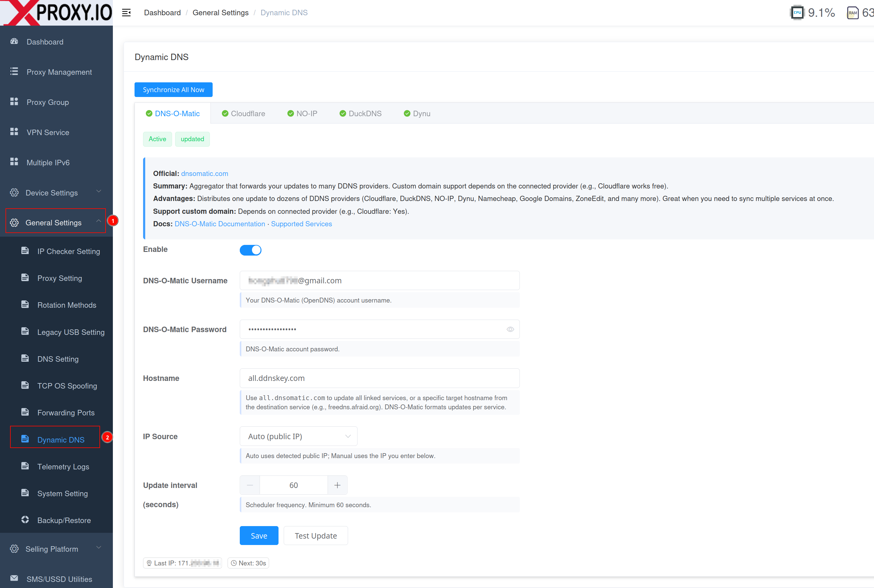Click the SMS/USSD Utilities envelope icon
Screen dimensions: 874x588
(14, 578)
